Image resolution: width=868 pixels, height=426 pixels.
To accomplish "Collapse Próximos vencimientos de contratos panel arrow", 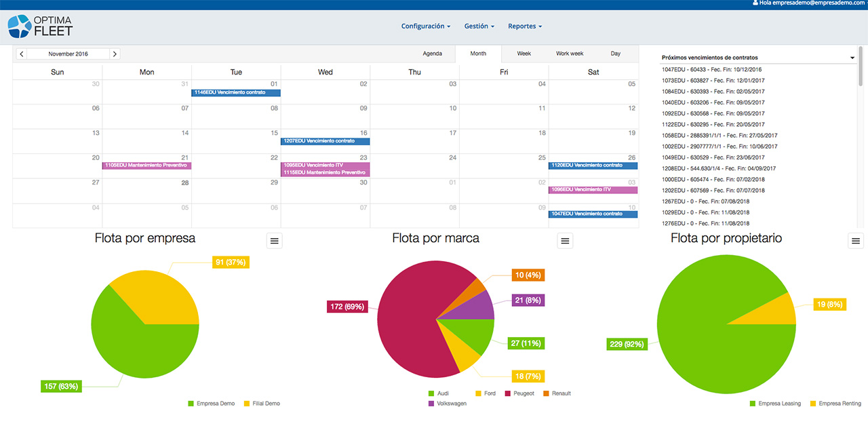I will point(852,58).
